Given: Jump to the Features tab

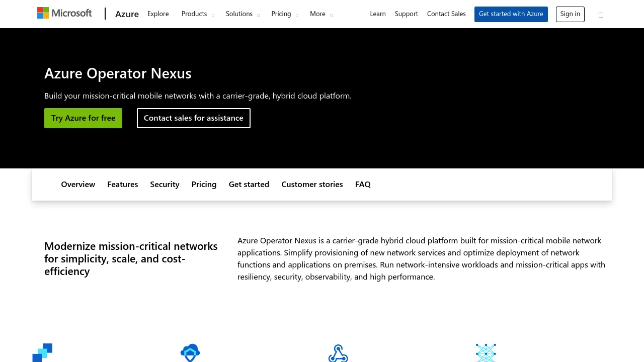Looking at the screenshot, I should 123,185.
